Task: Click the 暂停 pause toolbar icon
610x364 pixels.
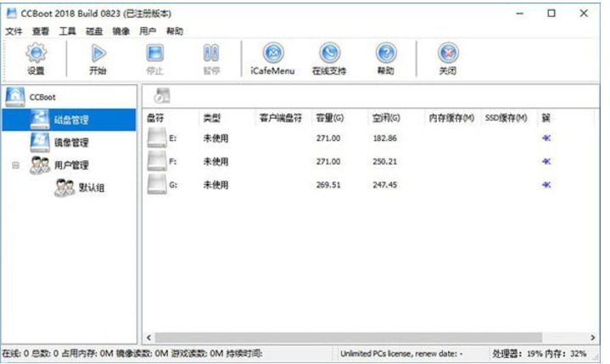Action: (x=211, y=53)
